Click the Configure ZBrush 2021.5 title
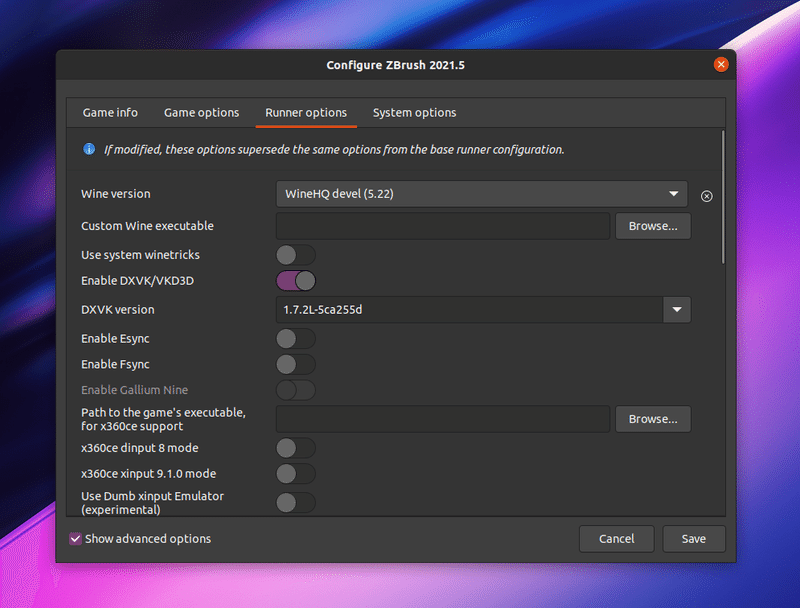Image resolution: width=800 pixels, height=608 pixels. click(x=395, y=65)
